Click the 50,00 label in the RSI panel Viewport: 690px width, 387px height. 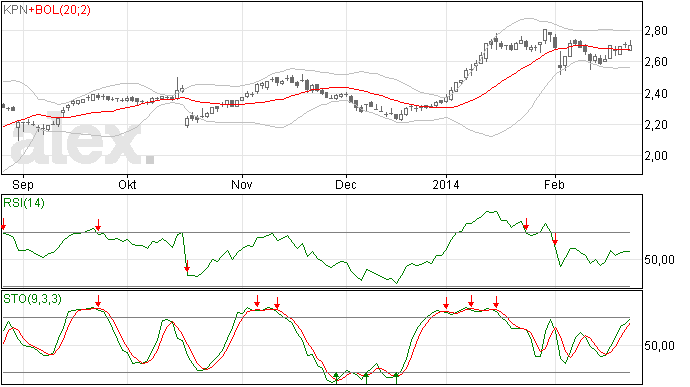coord(659,260)
